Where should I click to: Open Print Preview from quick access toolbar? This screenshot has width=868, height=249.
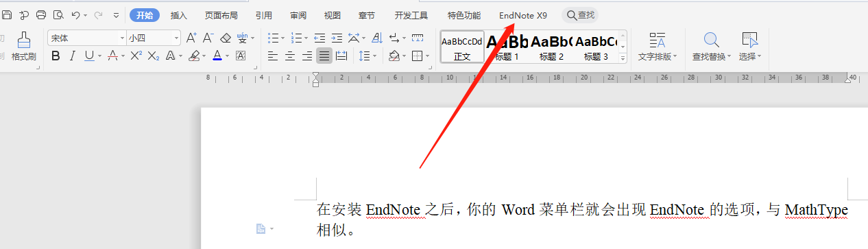tap(58, 14)
